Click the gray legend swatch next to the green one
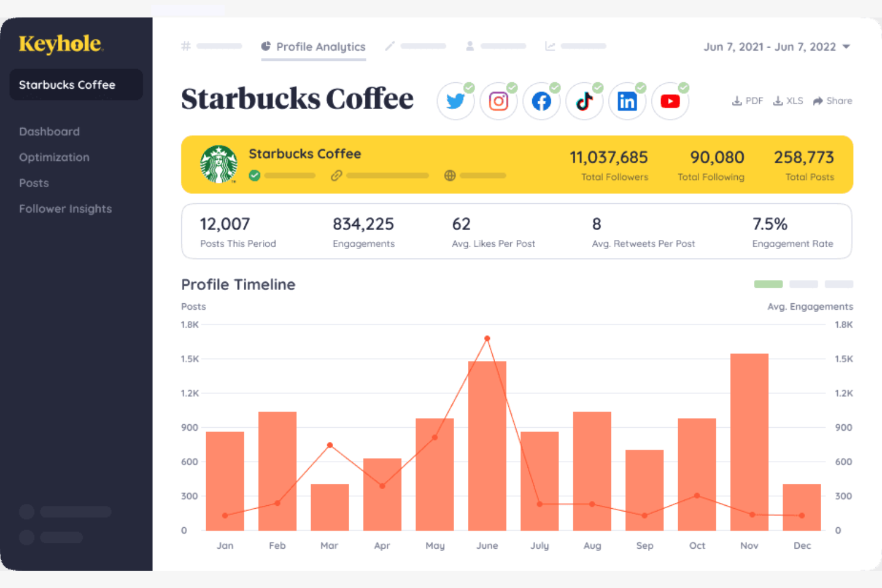The height and width of the screenshot is (588, 882). [803, 284]
